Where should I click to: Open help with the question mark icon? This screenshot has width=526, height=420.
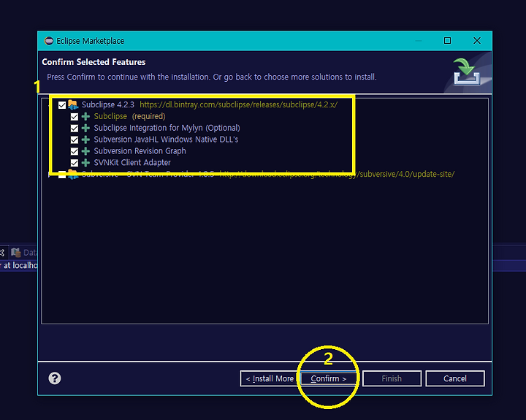point(55,378)
